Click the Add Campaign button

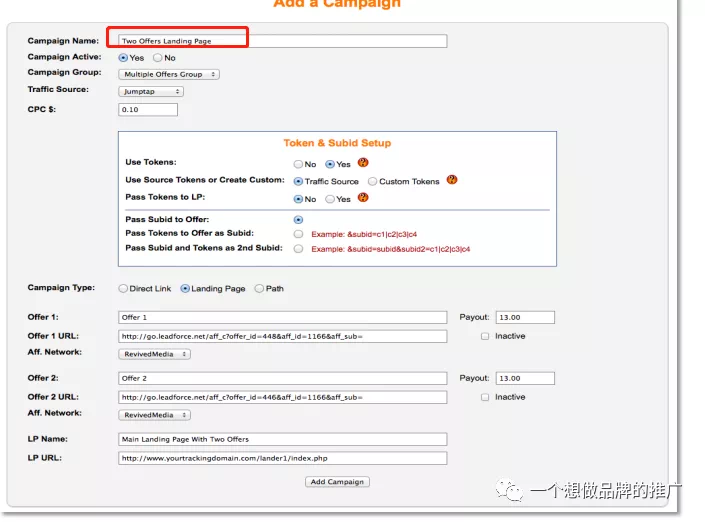tap(337, 482)
